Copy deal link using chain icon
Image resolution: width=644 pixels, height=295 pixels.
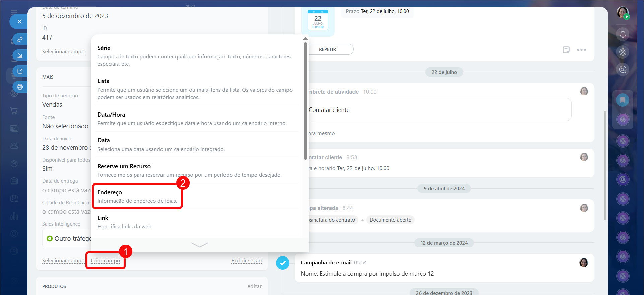tap(20, 40)
